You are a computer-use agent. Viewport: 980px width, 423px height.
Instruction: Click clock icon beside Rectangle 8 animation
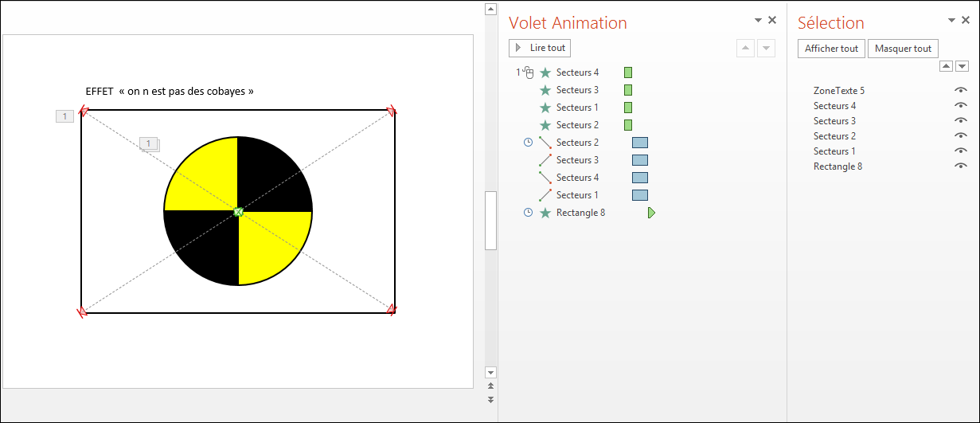click(528, 213)
